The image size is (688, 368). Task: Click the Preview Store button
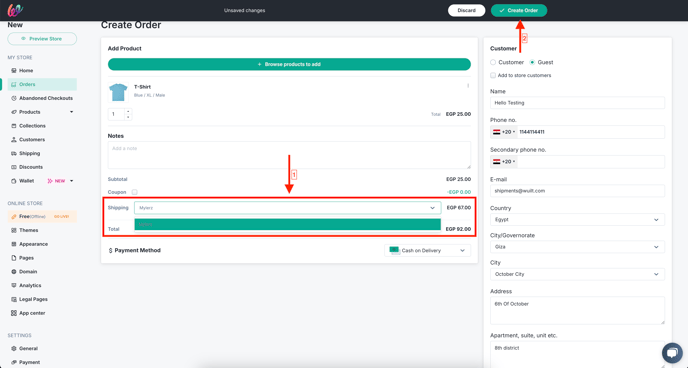coord(42,39)
